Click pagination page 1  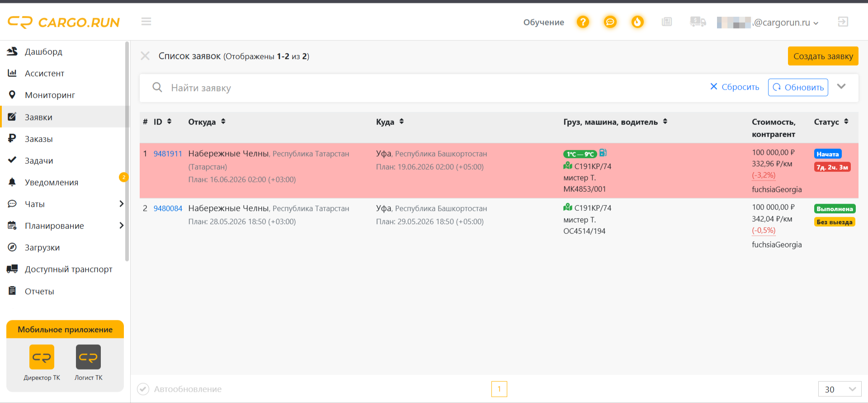[499, 389]
